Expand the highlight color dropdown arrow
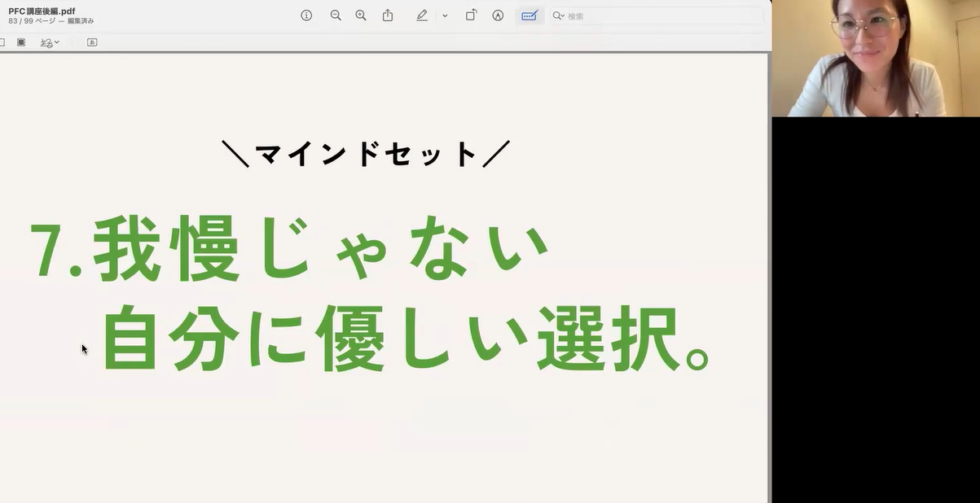The height and width of the screenshot is (503, 980). (x=445, y=15)
